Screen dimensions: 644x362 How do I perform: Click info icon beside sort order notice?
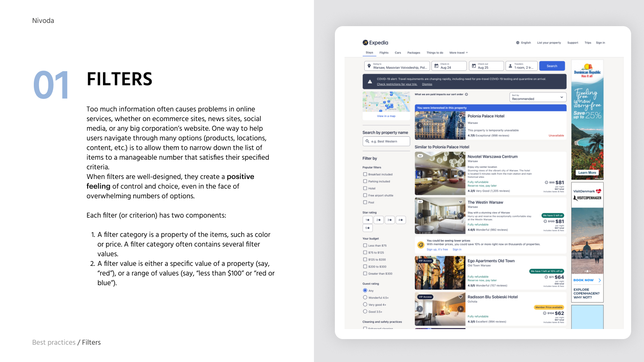pyautogui.click(x=466, y=95)
